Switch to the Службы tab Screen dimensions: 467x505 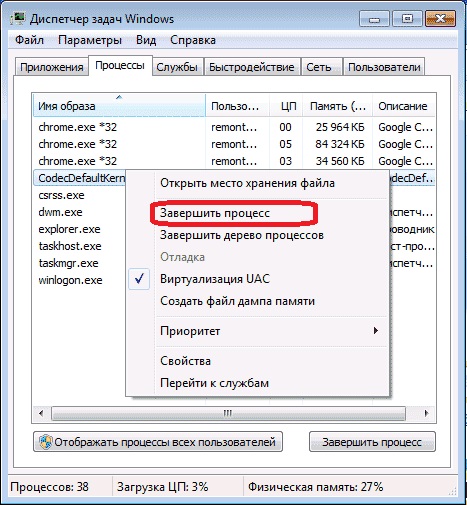pos(177,67)
